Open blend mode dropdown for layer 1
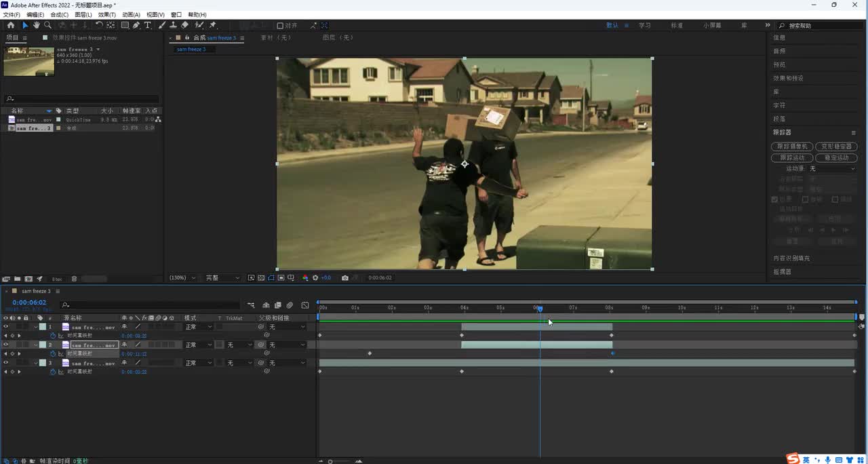The height and width of the screenshot is (464, 868). [199, 327]
